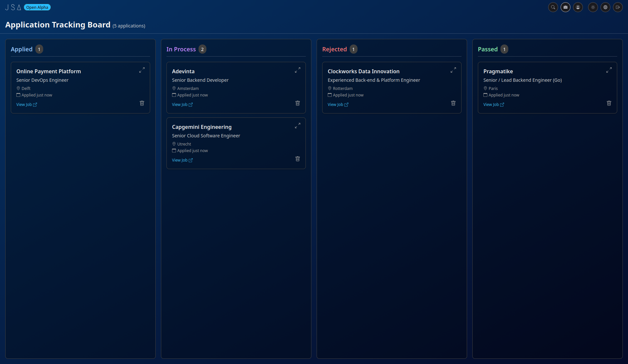
Task: Expand the Pragmatike application card
Action: tap(609, 70)
